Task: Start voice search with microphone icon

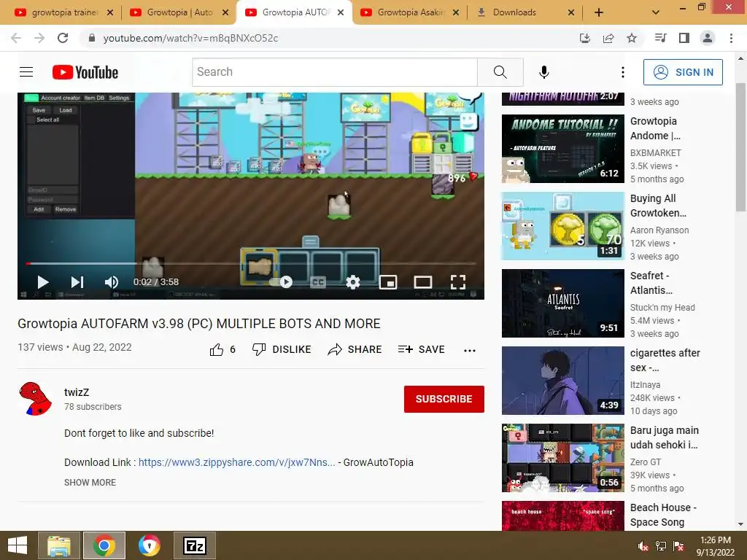Action: [544, 72]
